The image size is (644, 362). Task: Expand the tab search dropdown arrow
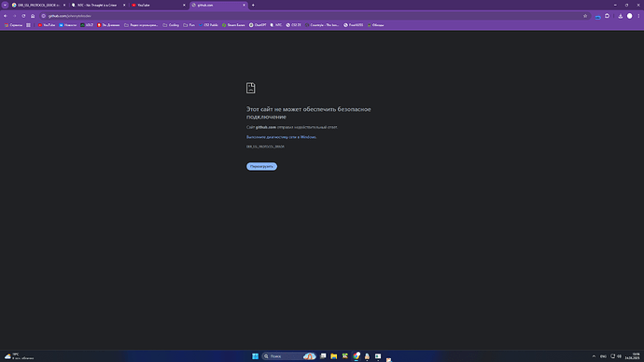pos(5,5)
